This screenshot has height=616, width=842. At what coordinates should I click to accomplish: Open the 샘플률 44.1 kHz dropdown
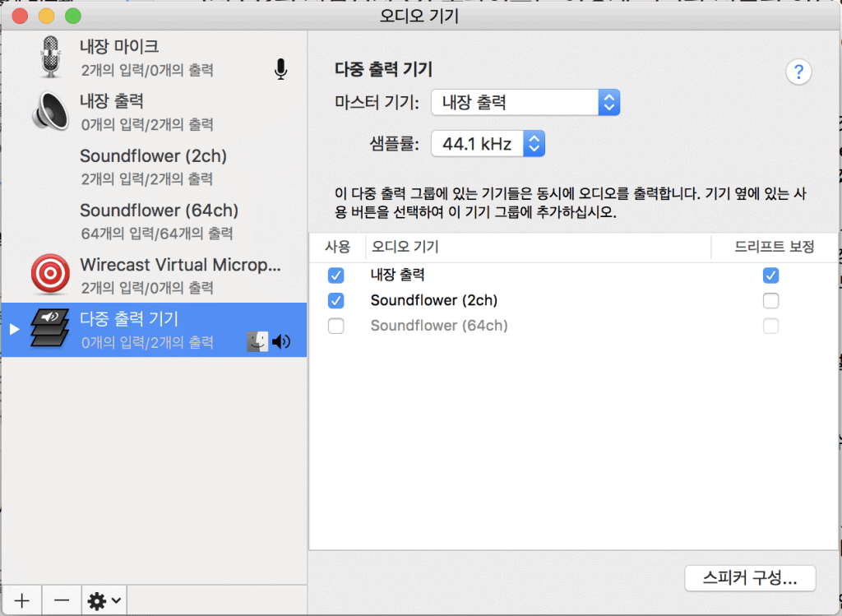click(x=488, y=145)
